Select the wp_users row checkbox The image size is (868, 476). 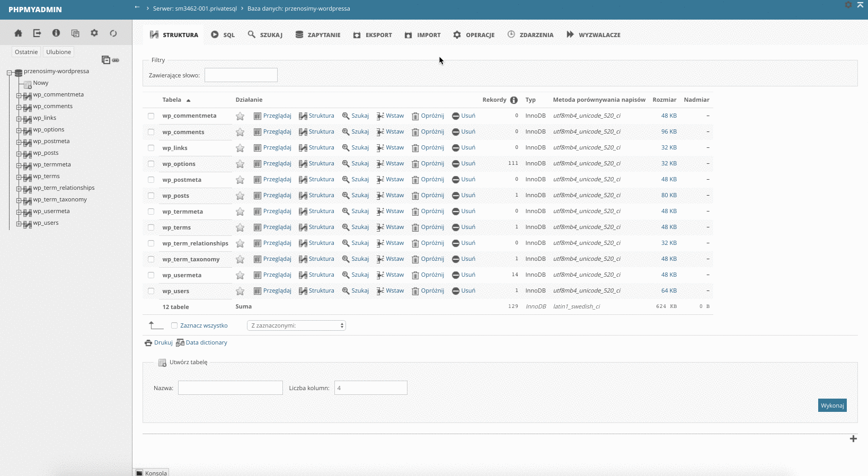pos(151,291)
